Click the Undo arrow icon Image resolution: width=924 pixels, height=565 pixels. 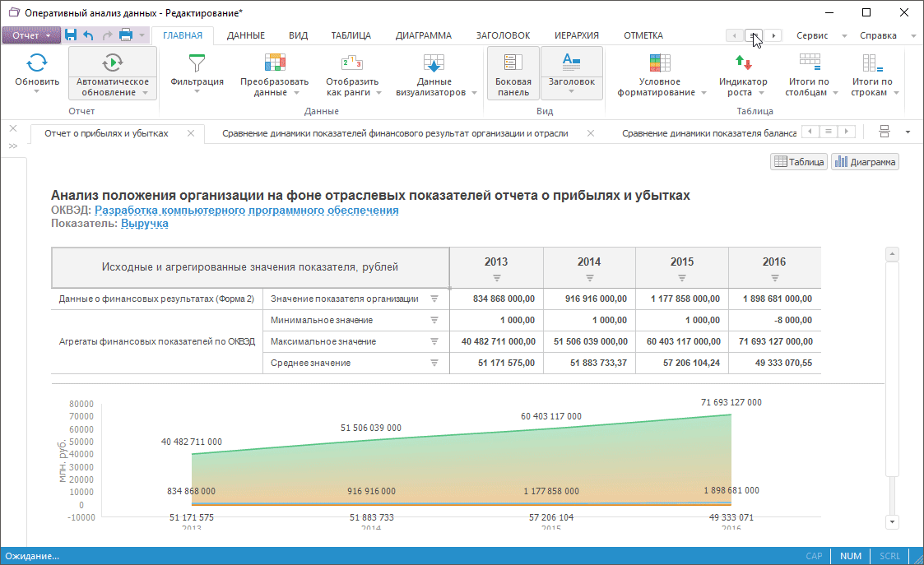pyautogui.click(x=89, y=35)
